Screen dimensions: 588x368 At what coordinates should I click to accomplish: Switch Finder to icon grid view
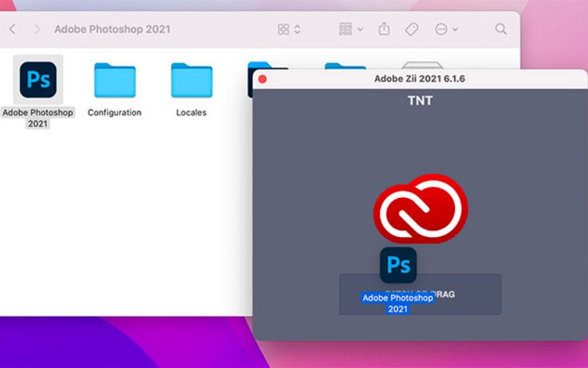coord(283,29)
